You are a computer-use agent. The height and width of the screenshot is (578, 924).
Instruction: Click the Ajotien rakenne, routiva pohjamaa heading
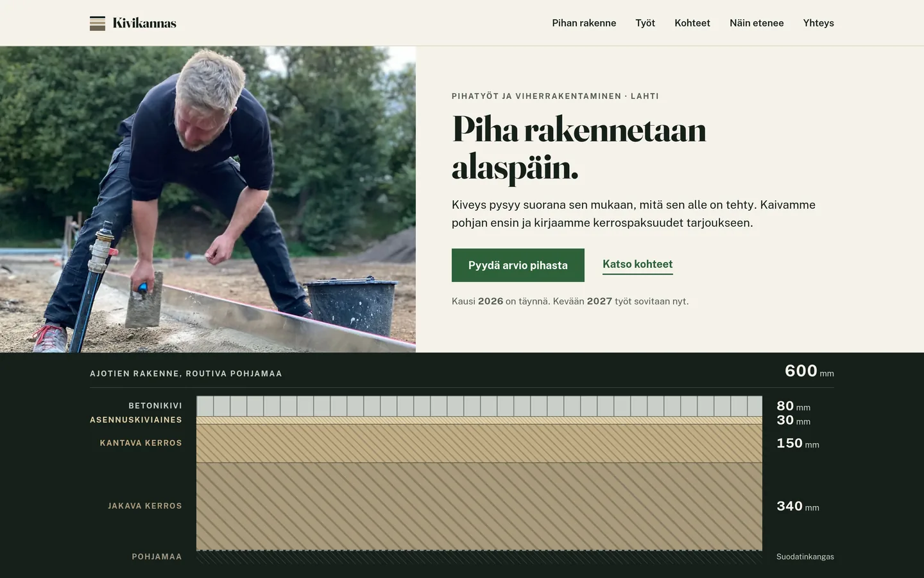click(186, 374)
